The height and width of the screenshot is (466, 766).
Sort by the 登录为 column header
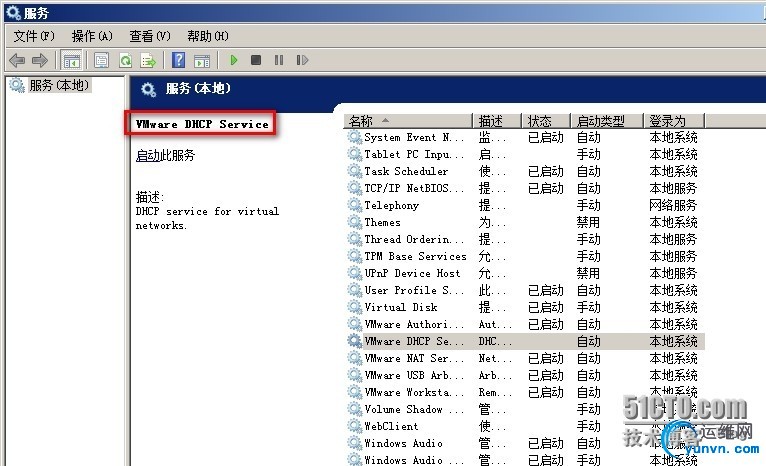(x=674, y=121)
